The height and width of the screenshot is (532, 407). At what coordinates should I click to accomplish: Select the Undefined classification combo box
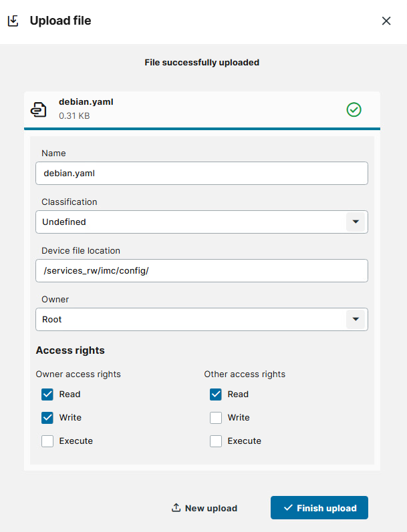[x=202, y=222]
